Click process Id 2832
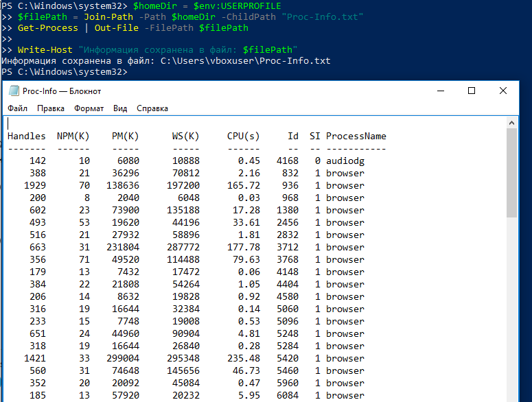532x402 pixels. coord(288,235)
